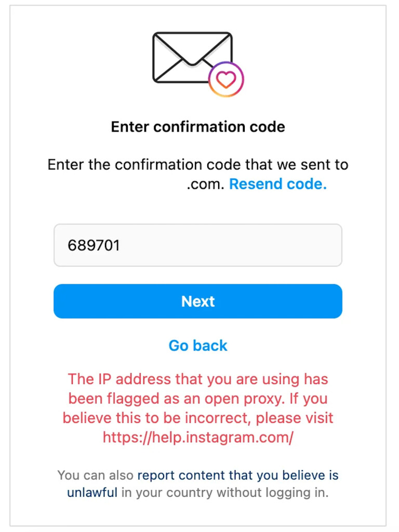Click the red open proxy error message
The image size is (399, 532).
tap(198, 408)
